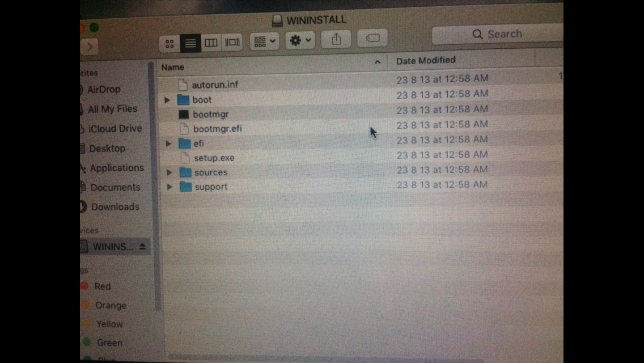The image size is (644, 363).
Task: Expand the boot folder
Action: point(167,100)
